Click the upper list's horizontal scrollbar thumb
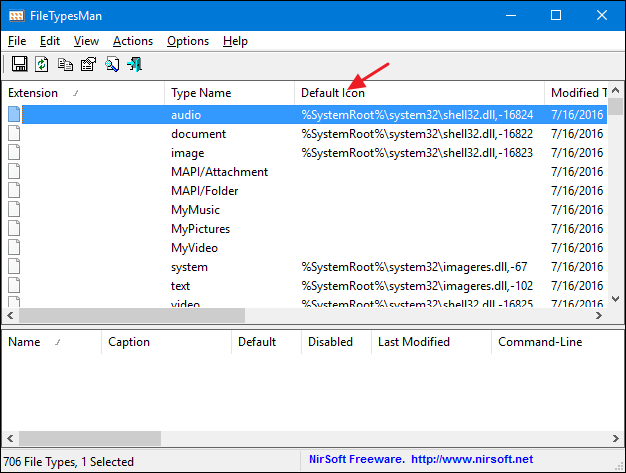Viewport: 626px width, 473px height. [x=130, y=315]
